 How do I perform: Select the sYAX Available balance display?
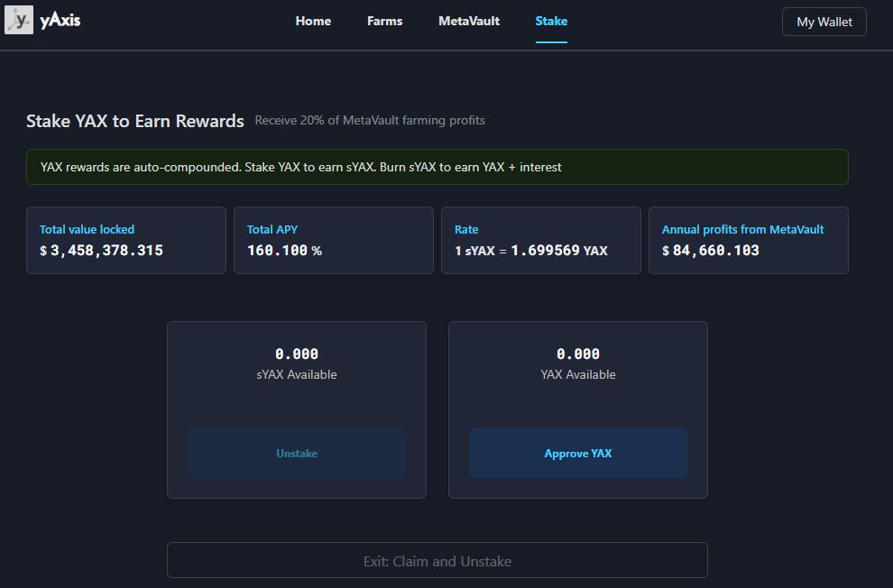(x=297, y=374)
